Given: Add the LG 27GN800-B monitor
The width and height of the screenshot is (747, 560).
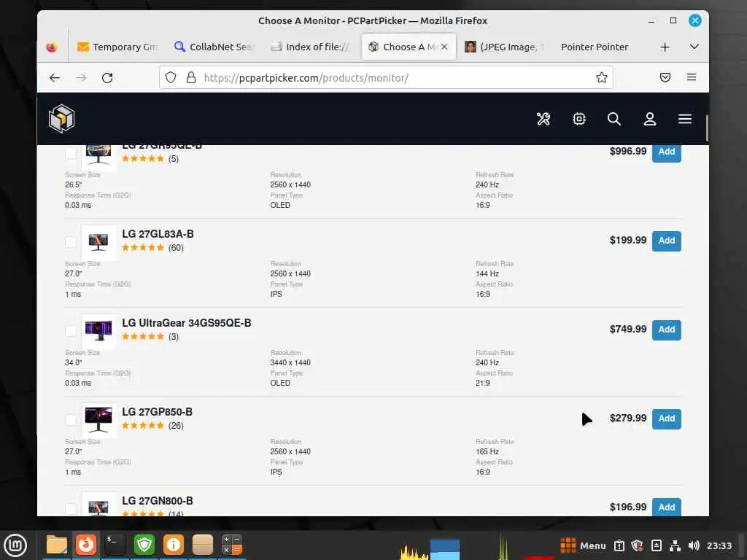Looking at the screenshot, I should point(667,507).
